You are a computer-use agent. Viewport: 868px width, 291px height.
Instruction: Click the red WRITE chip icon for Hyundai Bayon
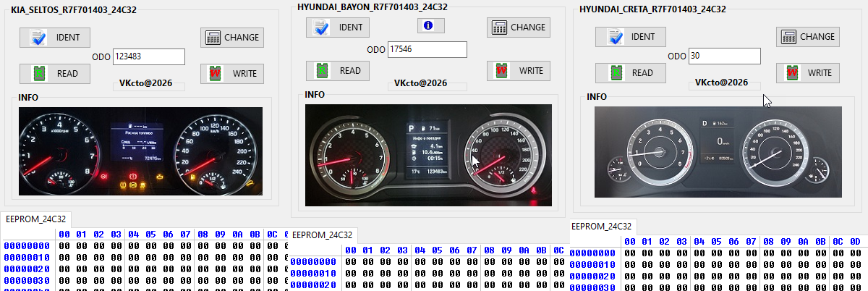[x=501, y=70]
